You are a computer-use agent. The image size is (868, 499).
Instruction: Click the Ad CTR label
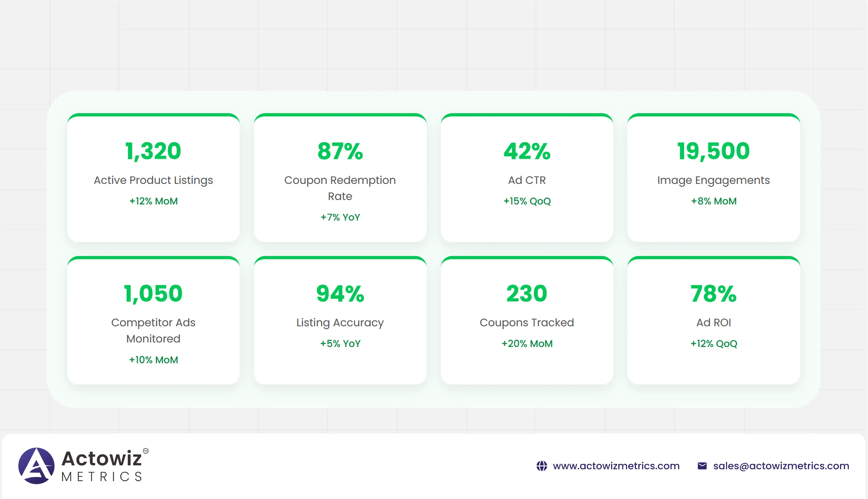[x=527, y=180]
